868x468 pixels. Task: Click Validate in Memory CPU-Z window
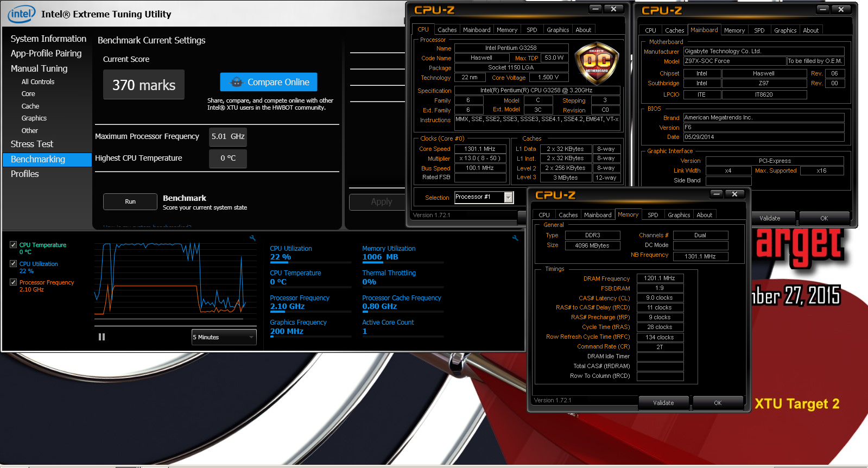point(663,403)
